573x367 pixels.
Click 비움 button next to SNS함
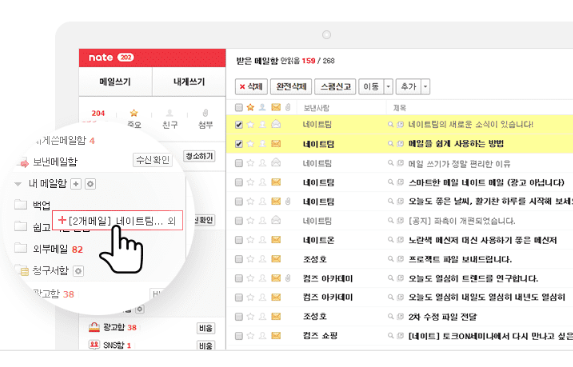[x=206, y=345]
